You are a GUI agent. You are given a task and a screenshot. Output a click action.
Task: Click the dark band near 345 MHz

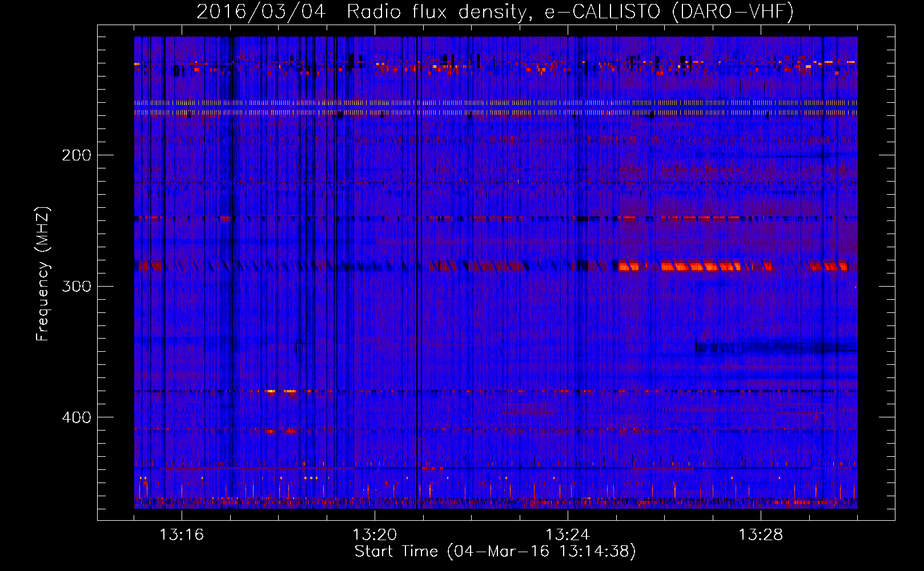776,347
